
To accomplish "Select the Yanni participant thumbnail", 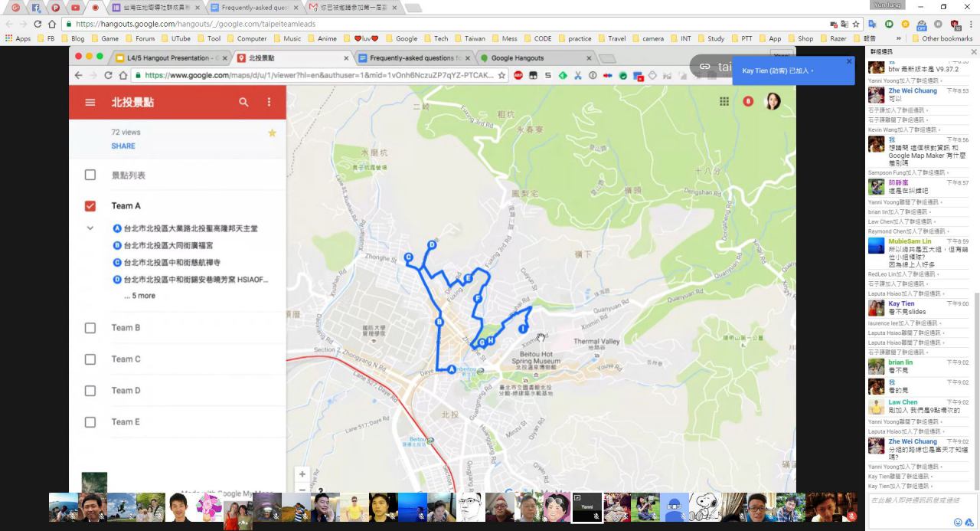I will click(587, 507).
